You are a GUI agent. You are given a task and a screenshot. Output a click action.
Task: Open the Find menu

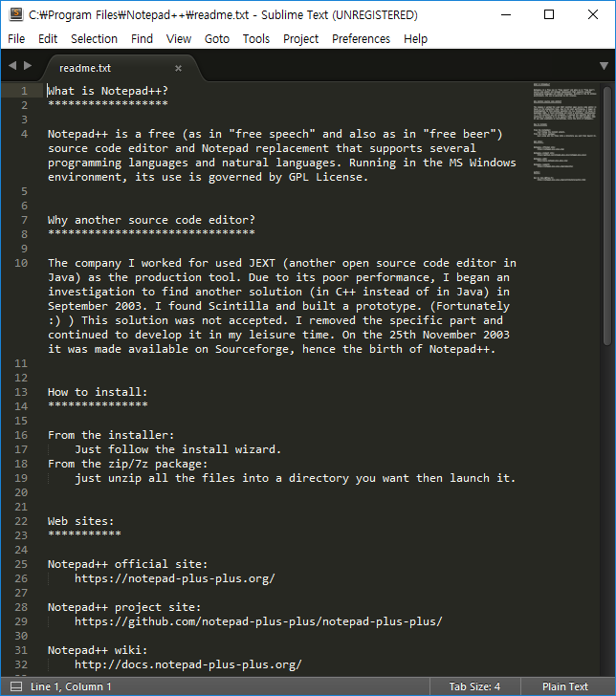coord(142,39)
